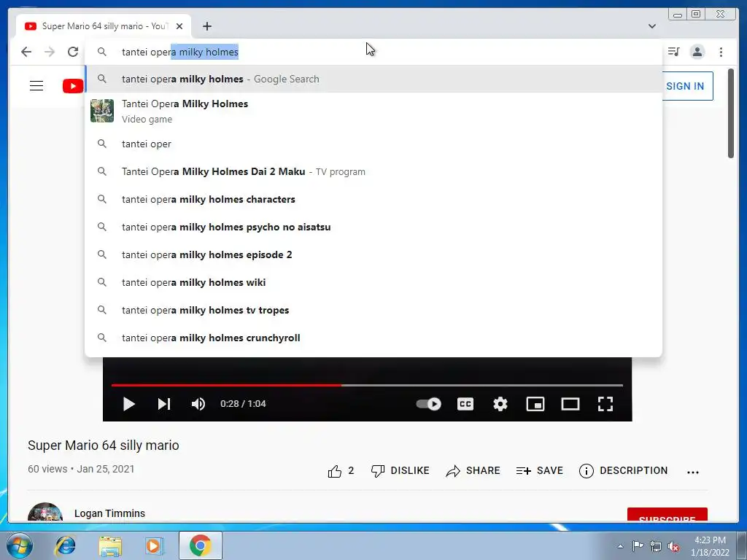This screenshot has height=560, width=747.
Task: Click the muted volume tray icon
Action: [x=673, y=546]
